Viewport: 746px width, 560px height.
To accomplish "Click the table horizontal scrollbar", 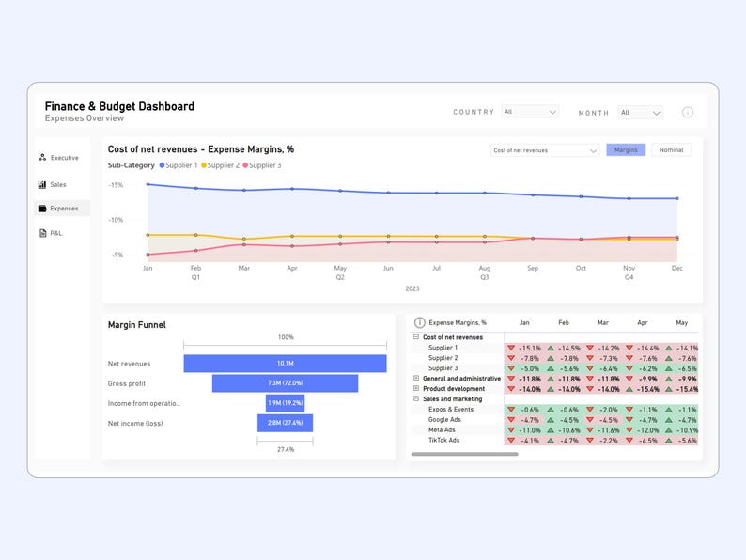I will [465, 454].
